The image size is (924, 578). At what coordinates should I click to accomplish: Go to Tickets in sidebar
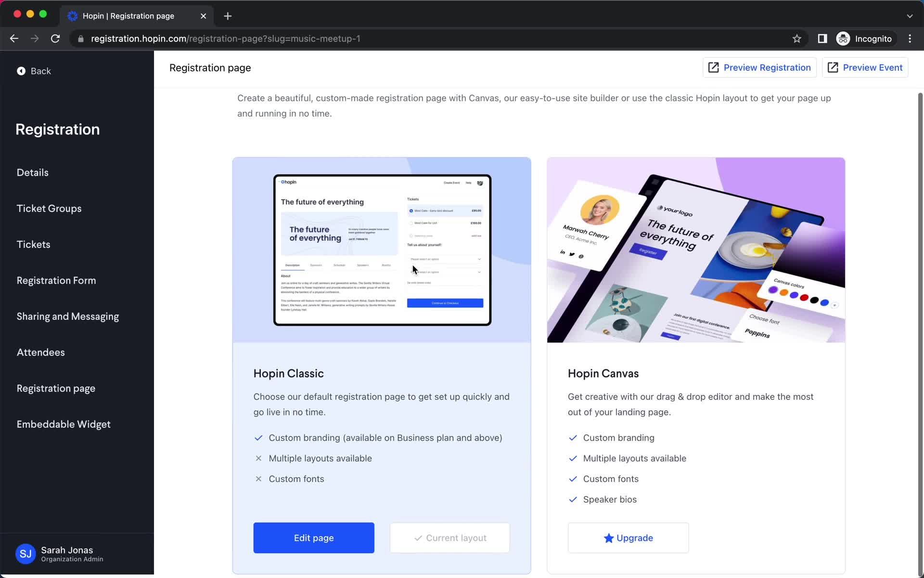(34, 244)
